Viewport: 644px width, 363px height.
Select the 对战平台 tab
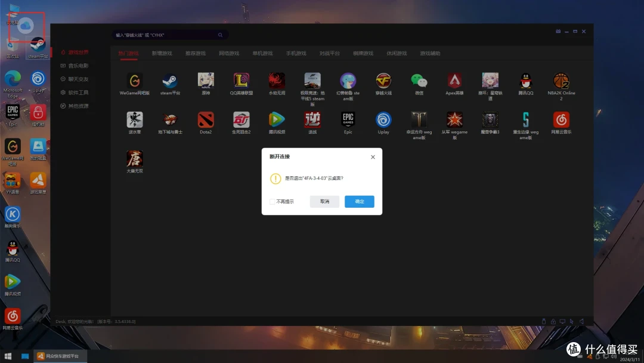[x=329, y=54]
